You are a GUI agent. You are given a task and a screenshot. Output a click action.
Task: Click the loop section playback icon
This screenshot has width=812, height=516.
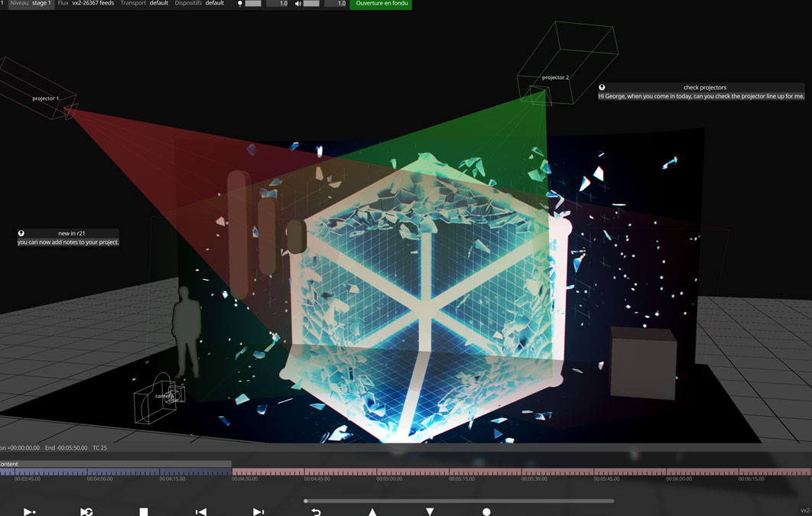(86, 511)
